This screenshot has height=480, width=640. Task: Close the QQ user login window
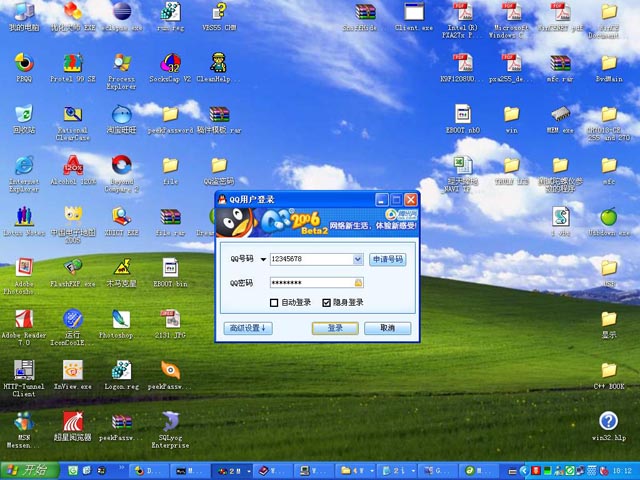click(x=411, y=200)
